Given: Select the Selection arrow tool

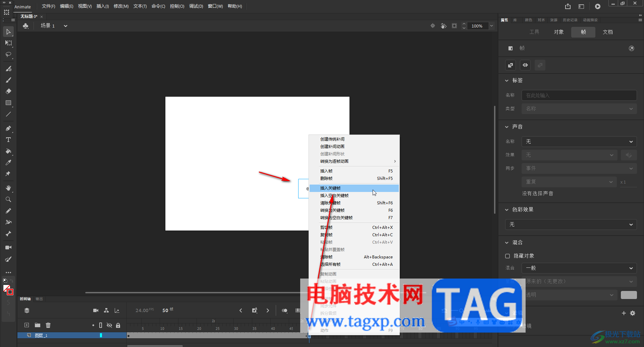Looking at the screenshot, I should click(8, 32).
